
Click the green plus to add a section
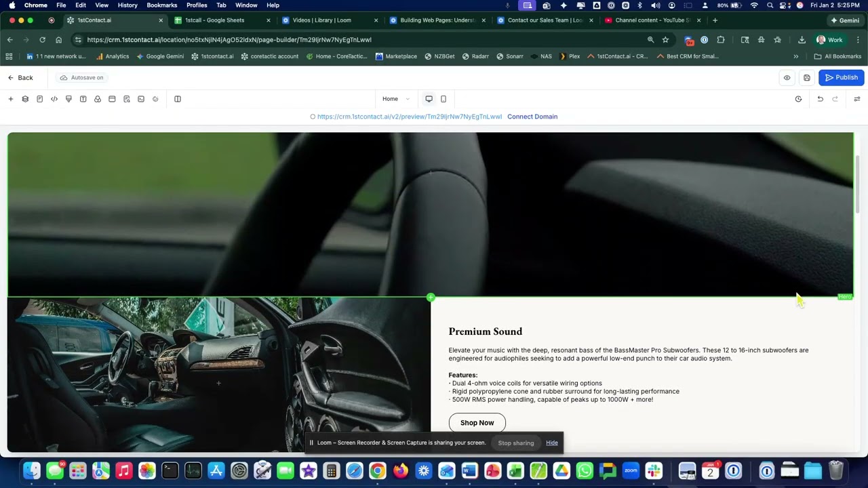click(x=431, y=298)
